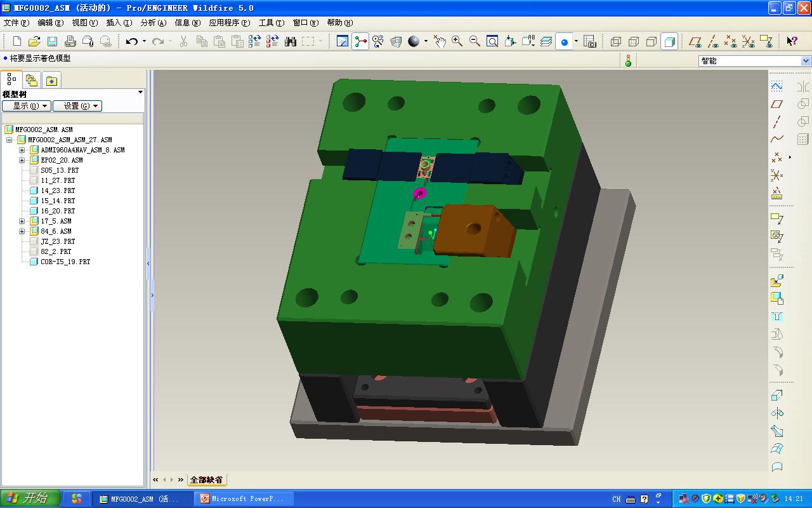Image resolution: width=812 pixels, height=508 pixels.
Task: Click the Zoom Out magnifier icon
Action: click(475, 41)
